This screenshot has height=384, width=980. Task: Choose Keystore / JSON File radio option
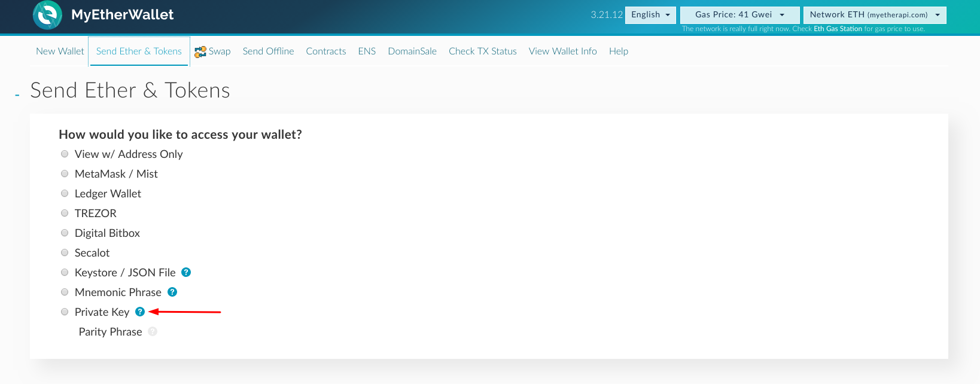point(65,272)
